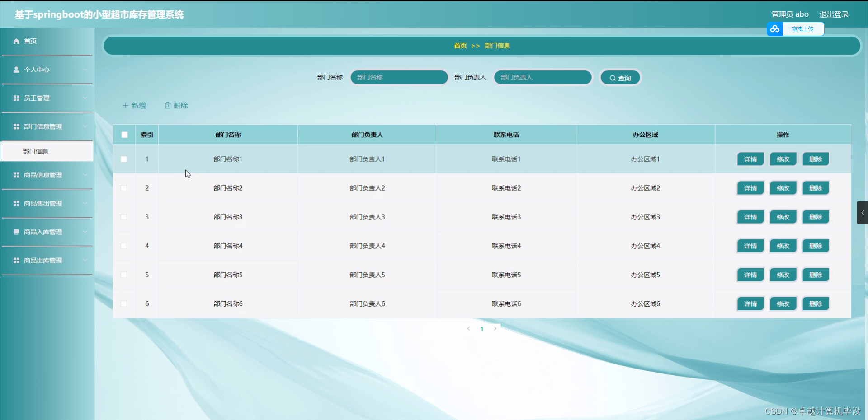Expand the 商品售出管理 menu
The image size is (868, 420).
86,203
